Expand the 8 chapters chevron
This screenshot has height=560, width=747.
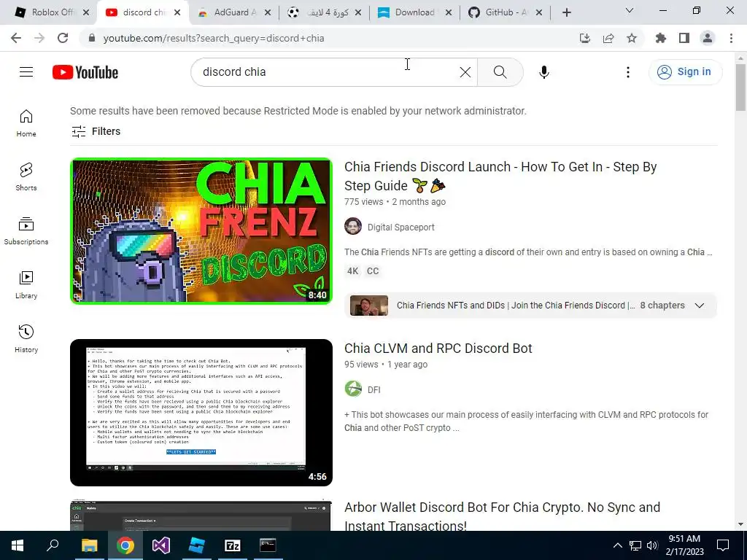700,306
